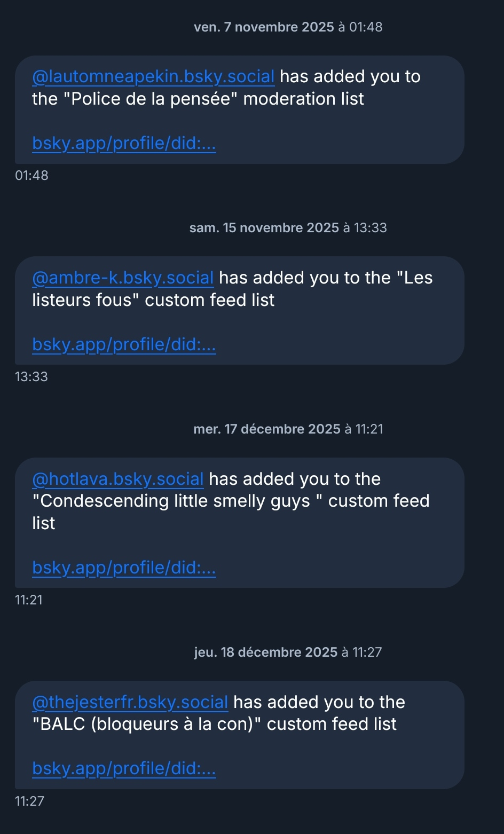Click the "mer. 17 décembre 2025" date header

point(288,429)
